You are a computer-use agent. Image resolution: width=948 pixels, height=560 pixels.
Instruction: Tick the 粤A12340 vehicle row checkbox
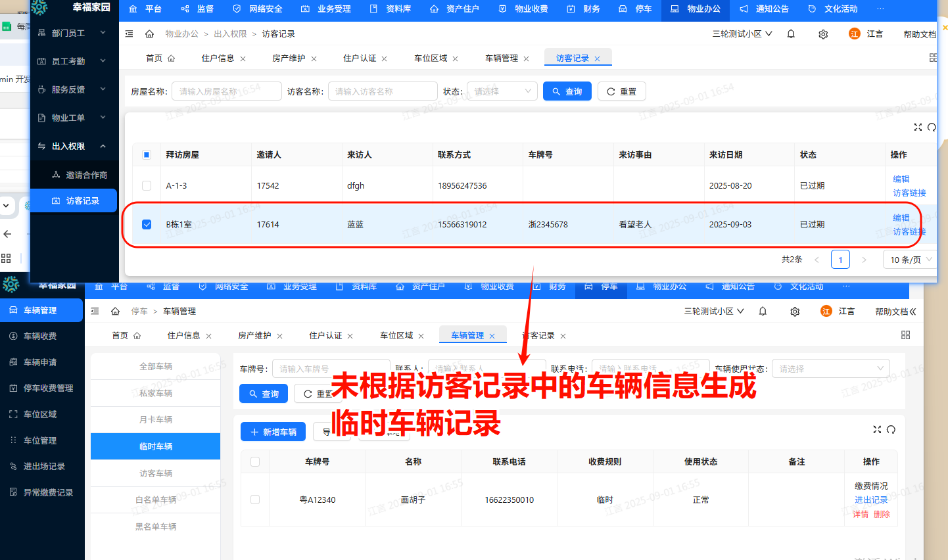pos(255,500)
